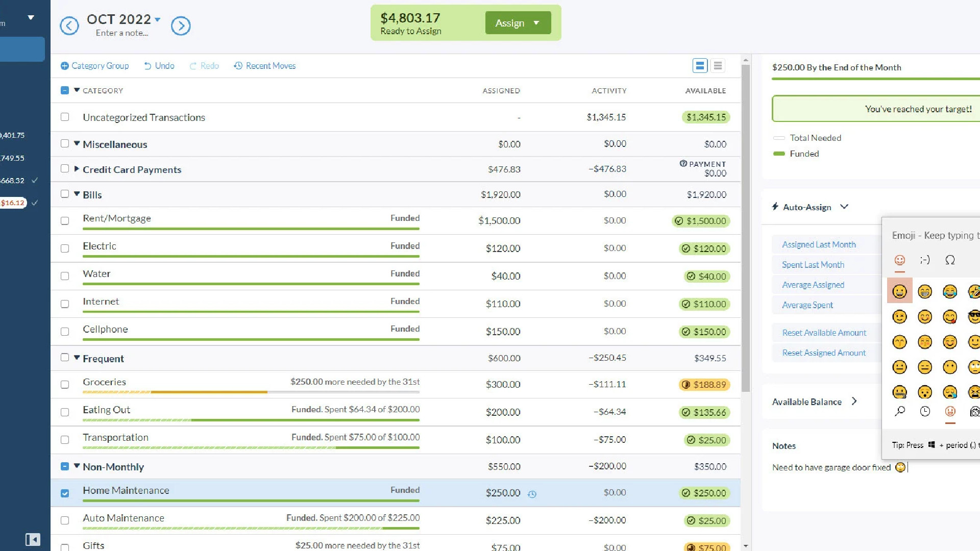Click the Reset Available Amount link
This screenshot has height=551, width=980.
(823, 333)
